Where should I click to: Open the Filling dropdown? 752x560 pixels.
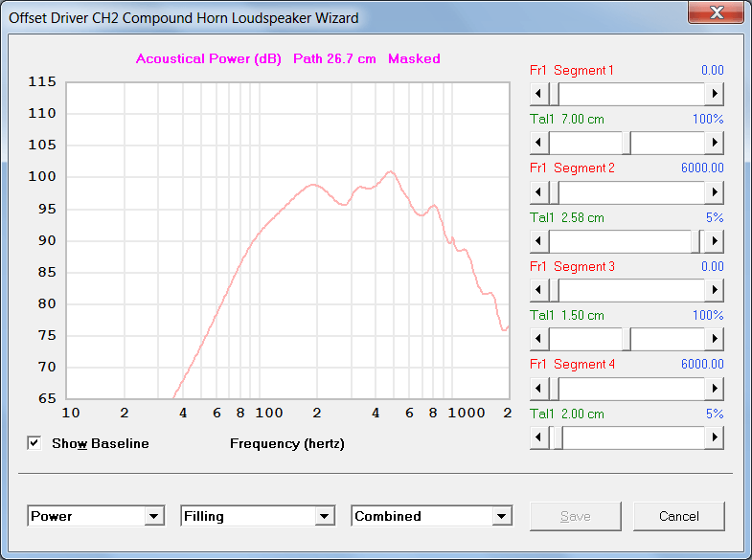tap(325, 516)
